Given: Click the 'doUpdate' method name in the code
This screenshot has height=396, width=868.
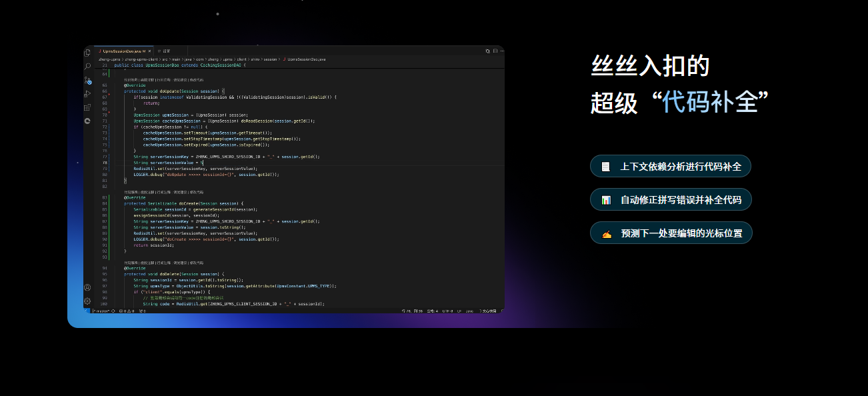Looking at the screenshot, I should [169, 91].
